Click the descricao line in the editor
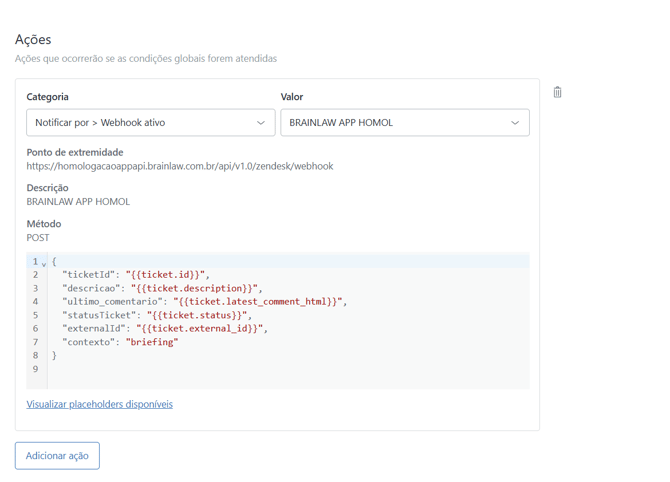 point(160,288)
